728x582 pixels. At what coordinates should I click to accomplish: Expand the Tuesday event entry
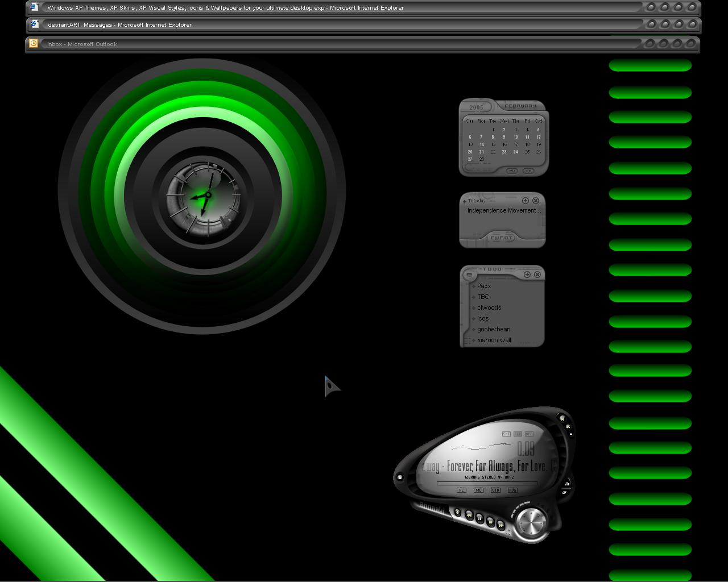tap(465, 201)
